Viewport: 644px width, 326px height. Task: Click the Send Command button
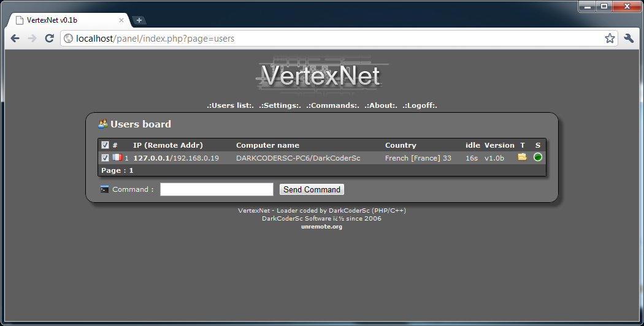coord(312,189)
